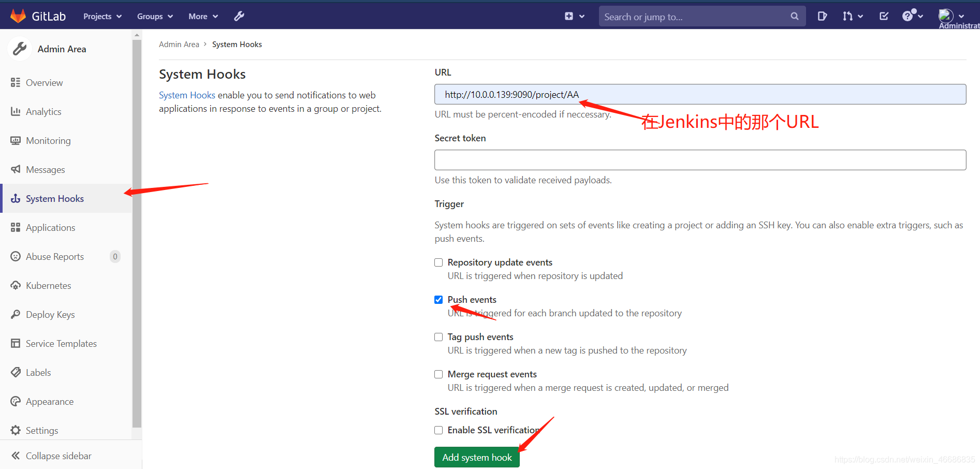Click the Collapse sidebar text
Image resolution: width=980 pixels, height=469 pixels.
click(x=58, y=456)
